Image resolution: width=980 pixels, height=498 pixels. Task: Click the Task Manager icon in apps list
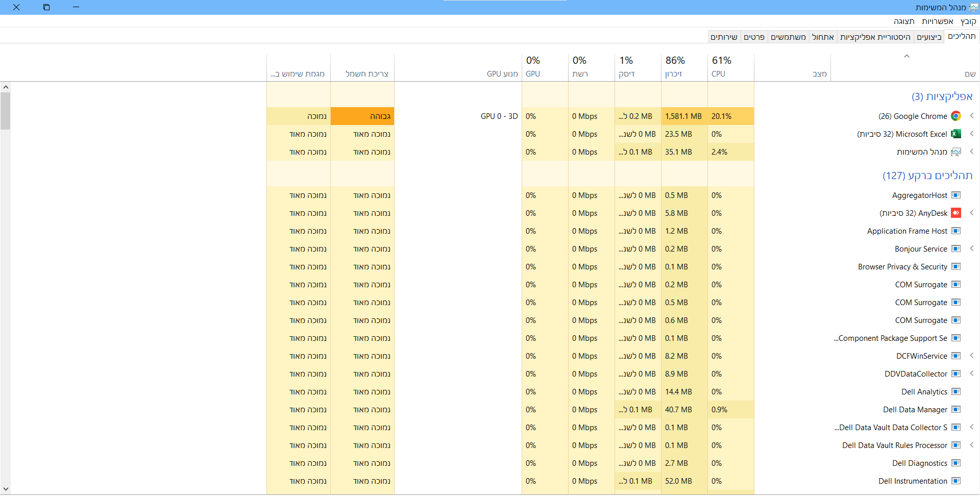(x=956, y=152)
